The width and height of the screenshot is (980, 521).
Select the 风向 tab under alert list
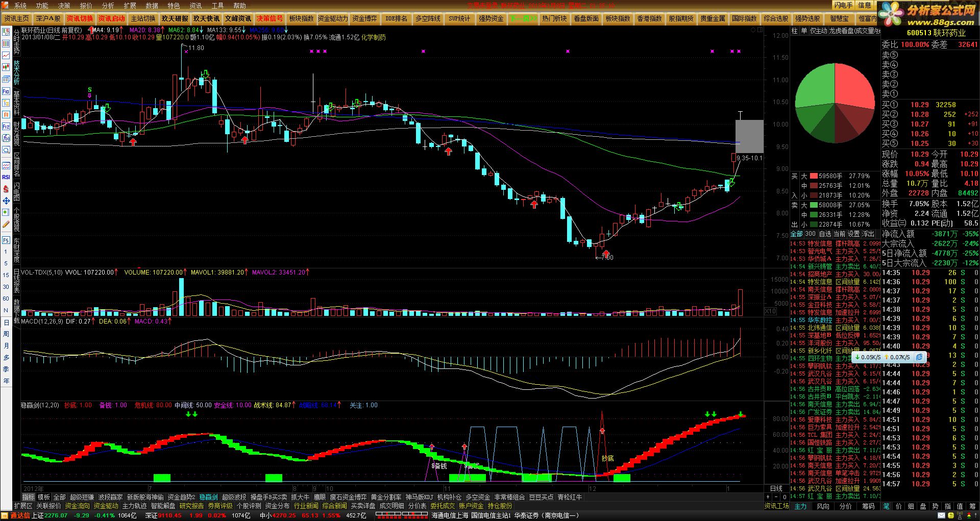[x=823, y=506]
